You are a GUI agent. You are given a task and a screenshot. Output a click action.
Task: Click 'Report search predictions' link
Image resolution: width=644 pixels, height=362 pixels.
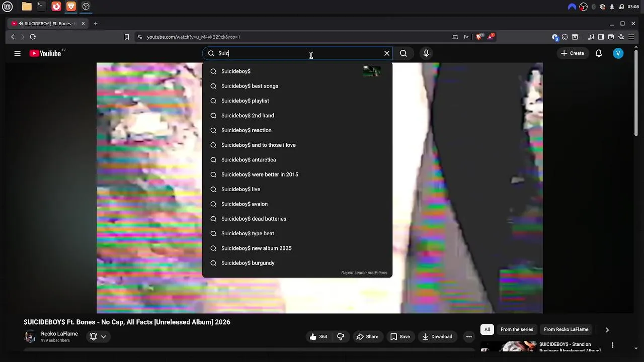coord(364,273)
